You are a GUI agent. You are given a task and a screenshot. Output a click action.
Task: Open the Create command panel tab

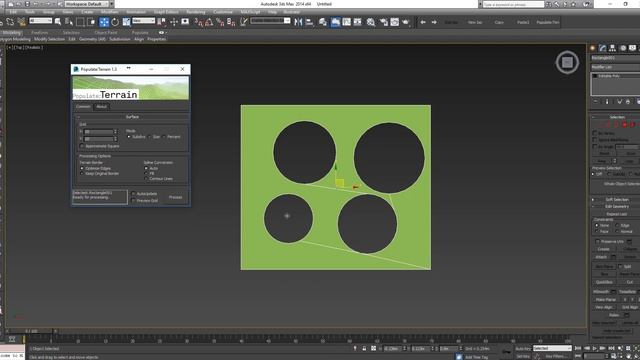pyautogui.click(x=593, y=48)
